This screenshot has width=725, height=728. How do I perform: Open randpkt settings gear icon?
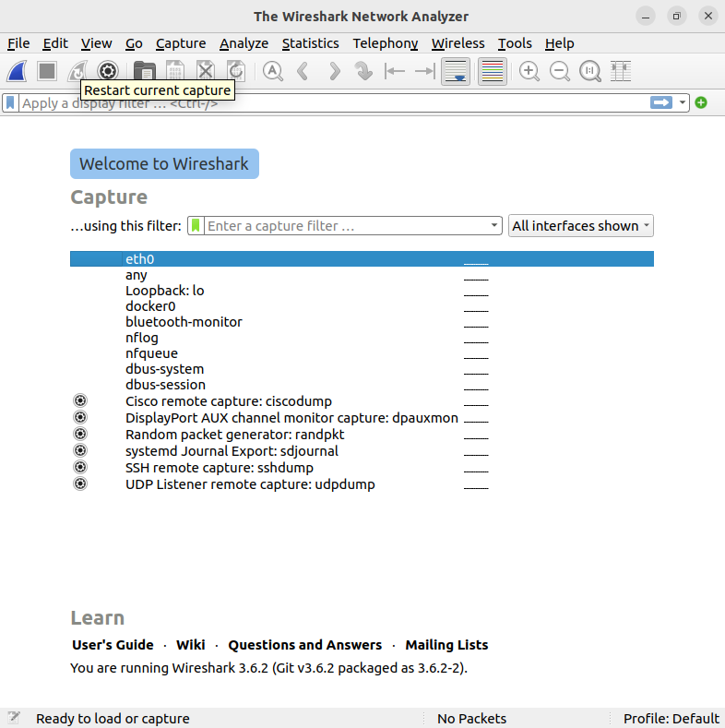pos(80,434)
